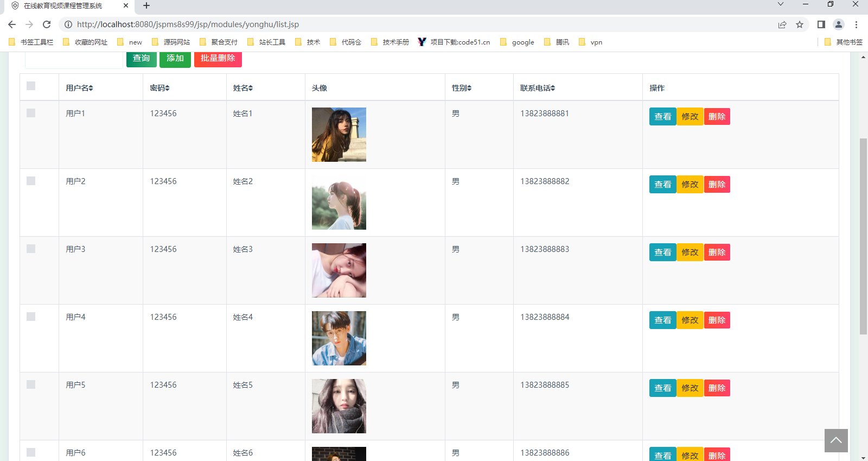Open the 技术 bookmark folder

[308, 42]
